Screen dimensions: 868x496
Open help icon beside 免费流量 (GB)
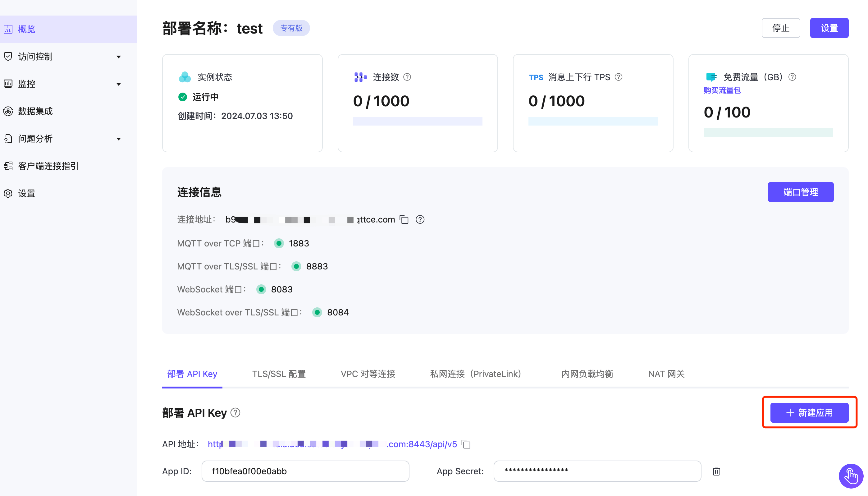793,77
